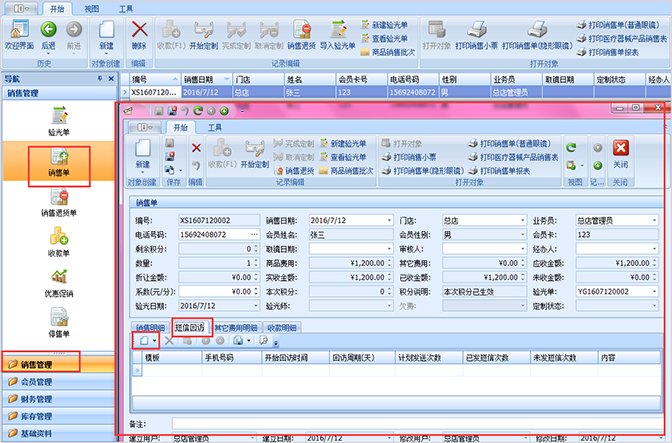Click 销售管理 section at navigation bottom
The image size is (672, 443).
point(59,365)
